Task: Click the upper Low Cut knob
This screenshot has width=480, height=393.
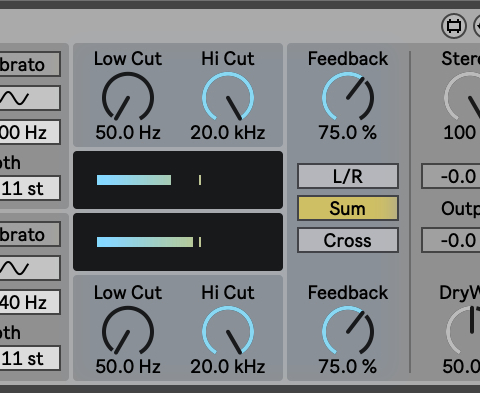Action: coord(128,98)
